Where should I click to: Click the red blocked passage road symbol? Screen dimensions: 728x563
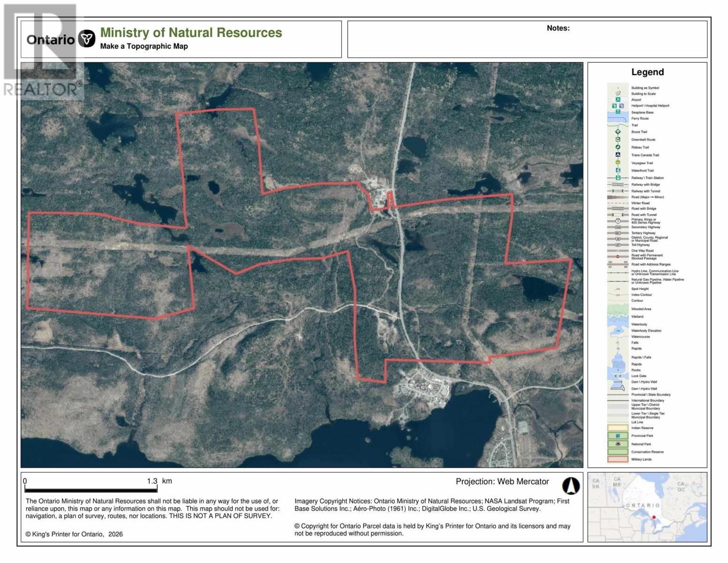tap(618, 257)
